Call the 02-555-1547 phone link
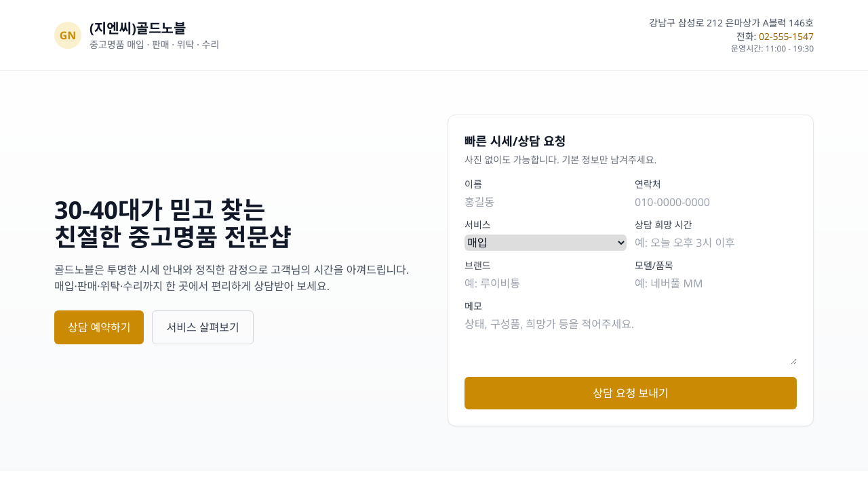This screenshot has height=488, width=868. (x=786, y=37)
